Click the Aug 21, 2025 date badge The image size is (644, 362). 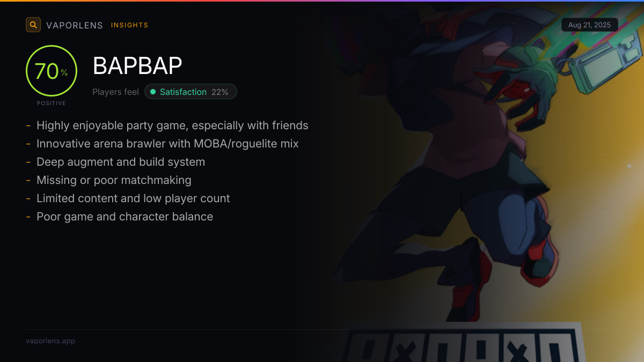click(590, 25)
